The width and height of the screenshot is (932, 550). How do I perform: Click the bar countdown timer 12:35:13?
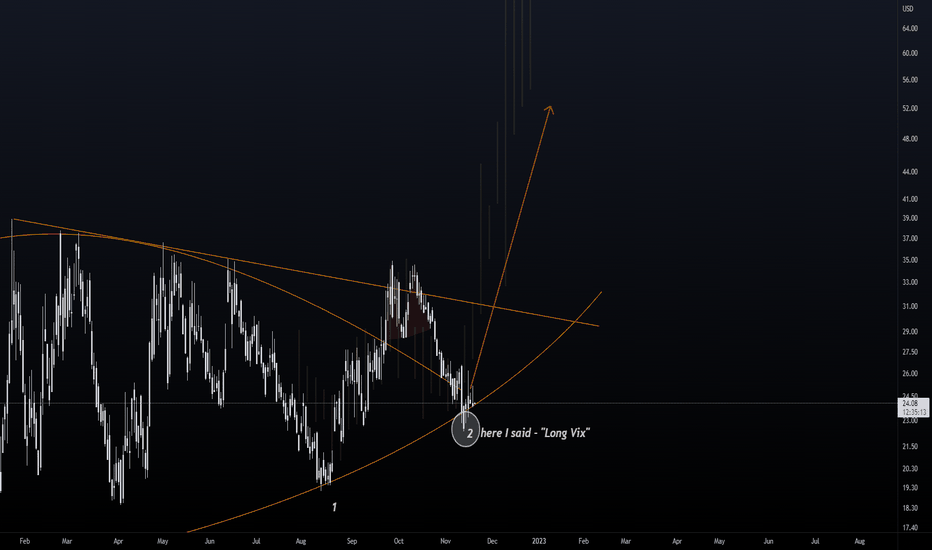click(914, 412)
